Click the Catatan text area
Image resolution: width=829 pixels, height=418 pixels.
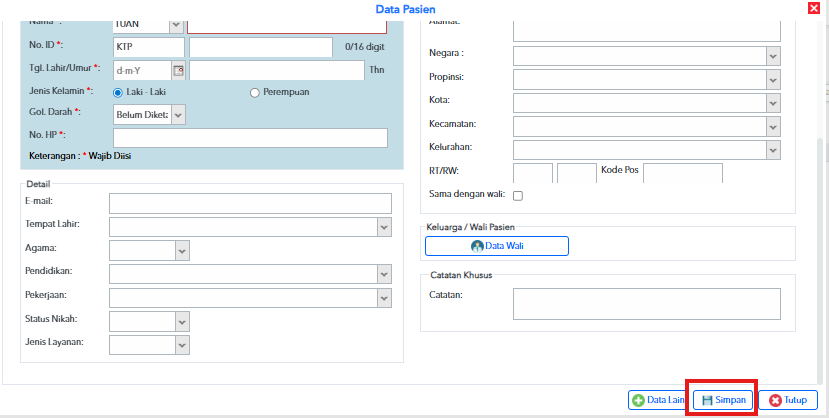(x=647, y=304)
